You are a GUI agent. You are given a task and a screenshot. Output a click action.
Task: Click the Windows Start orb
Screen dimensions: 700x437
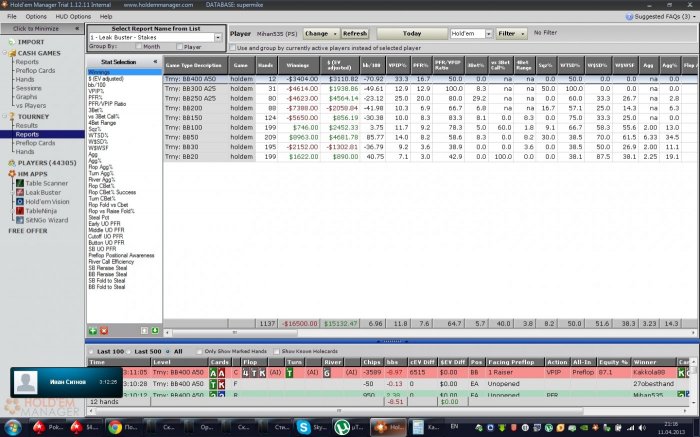click(x=12, y=427)
